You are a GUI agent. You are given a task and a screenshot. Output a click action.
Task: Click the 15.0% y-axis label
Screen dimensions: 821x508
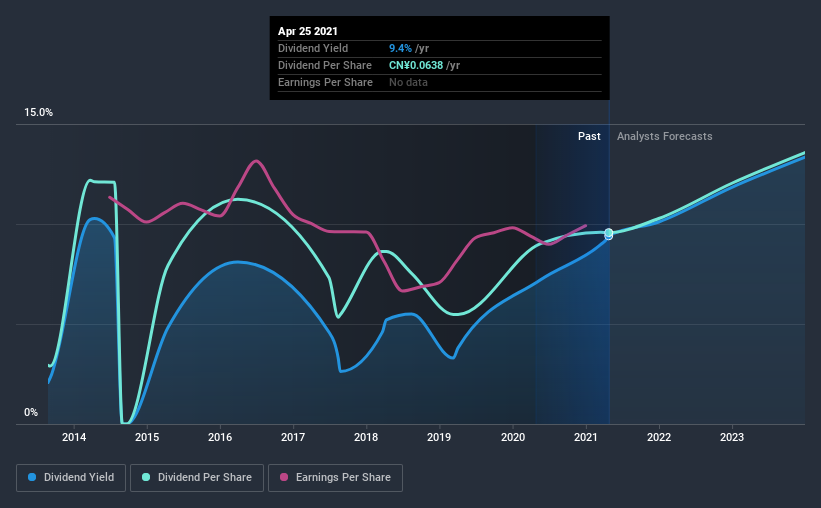click(x=38, y=113)
